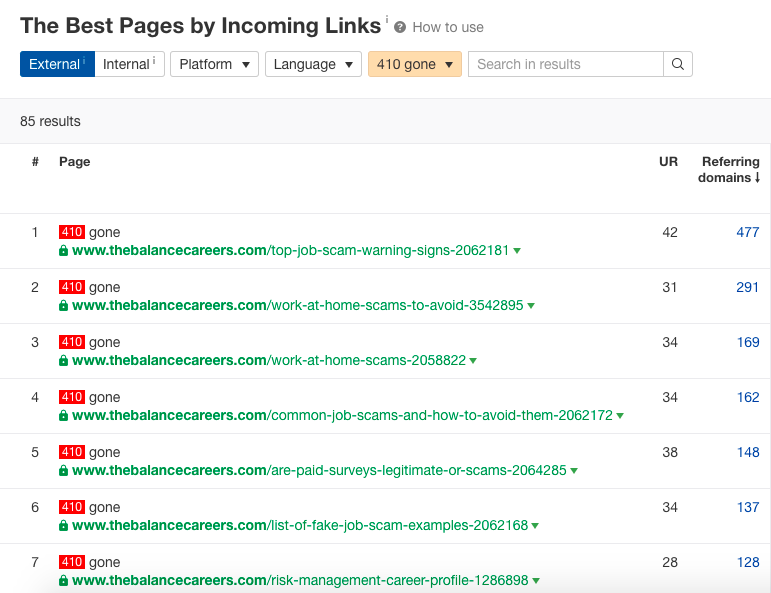Screen dimensions: 771x593
Task: Click lock icon beside list-of-fake-job-scam URL
Action: pos(63,526)
